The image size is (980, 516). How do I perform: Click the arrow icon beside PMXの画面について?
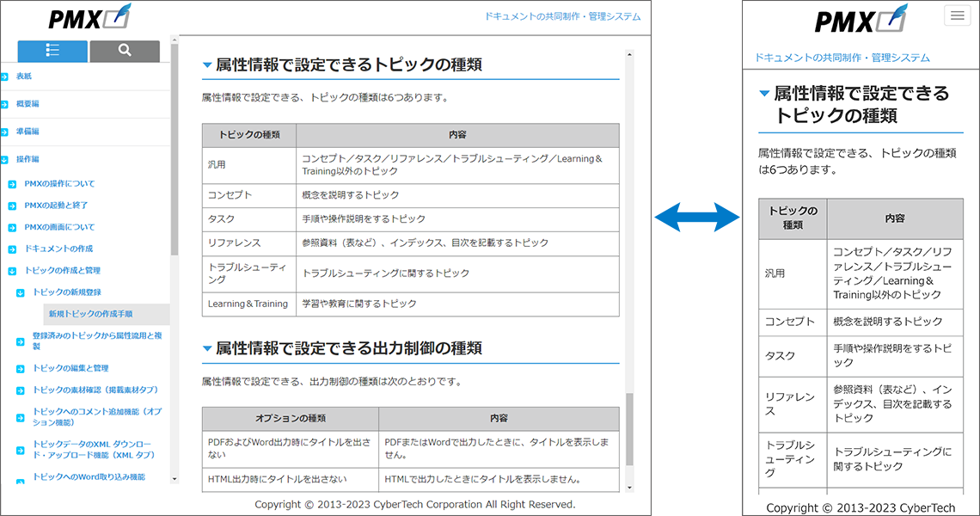point(12,228)
